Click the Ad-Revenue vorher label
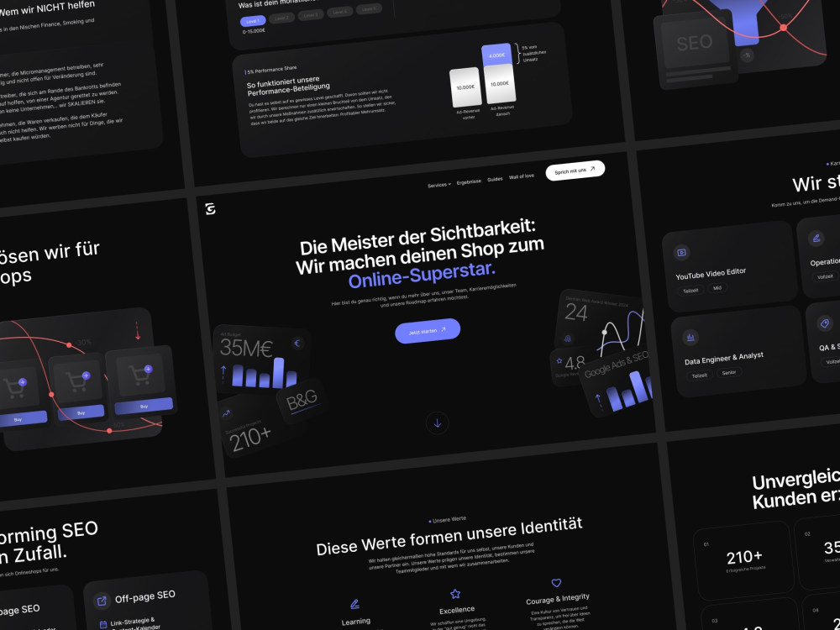The width and height of the screenshot is (840, 630). click(468, 114)
